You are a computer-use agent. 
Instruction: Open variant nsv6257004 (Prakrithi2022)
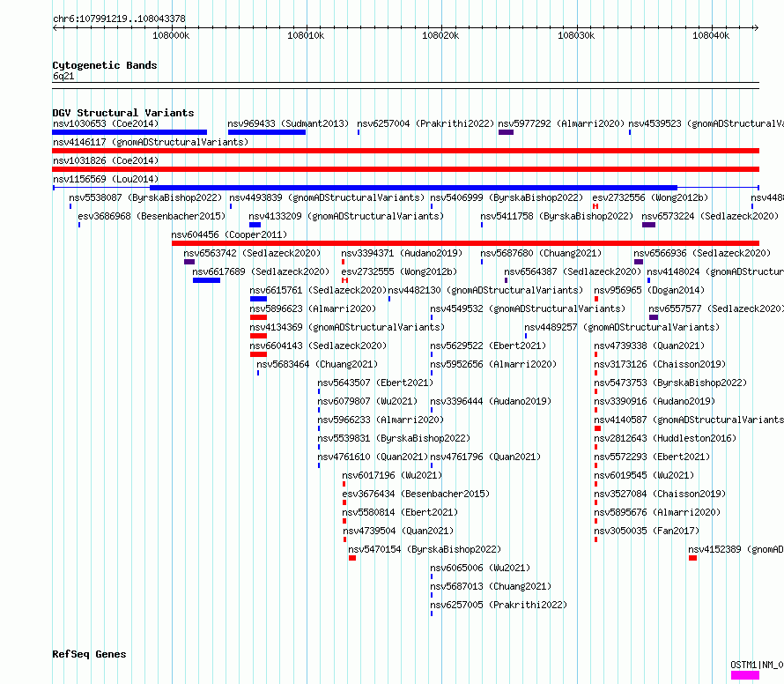pos(425,123)
